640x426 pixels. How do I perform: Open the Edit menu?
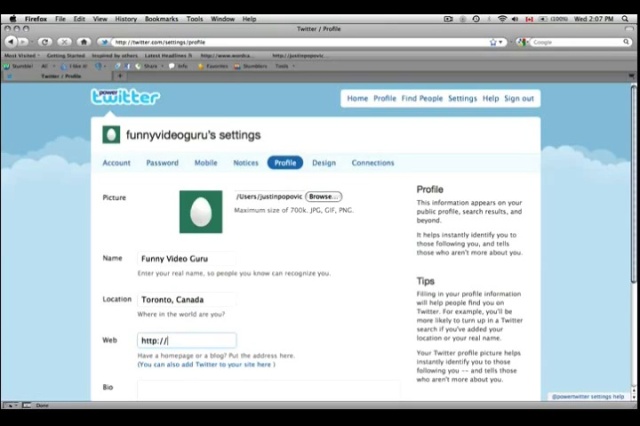click(79, 19)
